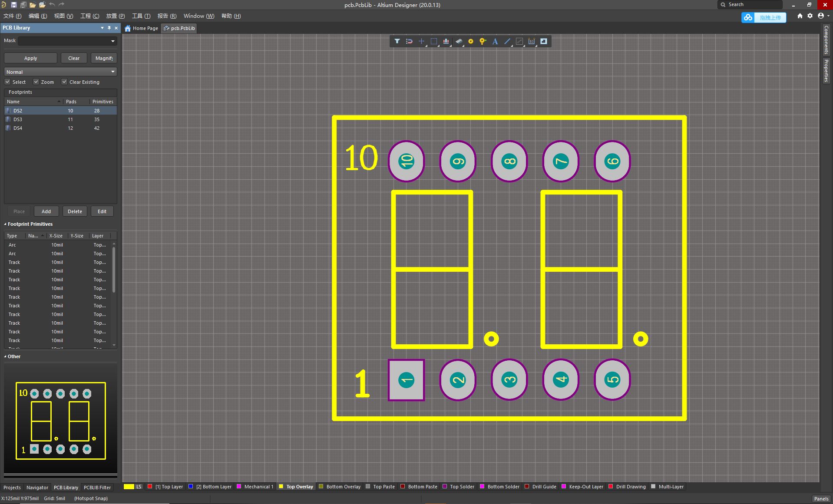The image size is (833, 504).
Task: Pin the PCB Library panel
Action: (x=109, y=28)
